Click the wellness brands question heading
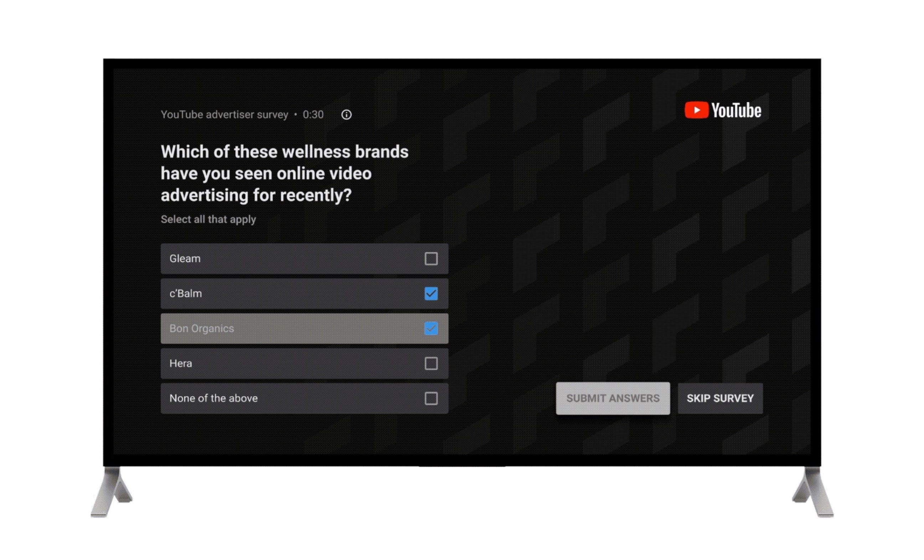The width and height of the screenshot is (924, 560). pos(284,173)
